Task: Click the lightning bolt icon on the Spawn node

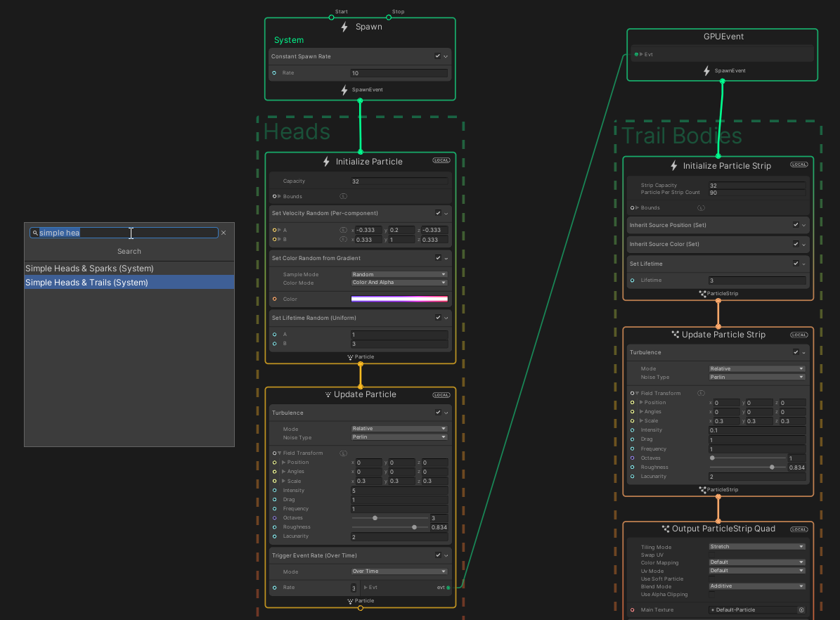Action: [344, 27]
